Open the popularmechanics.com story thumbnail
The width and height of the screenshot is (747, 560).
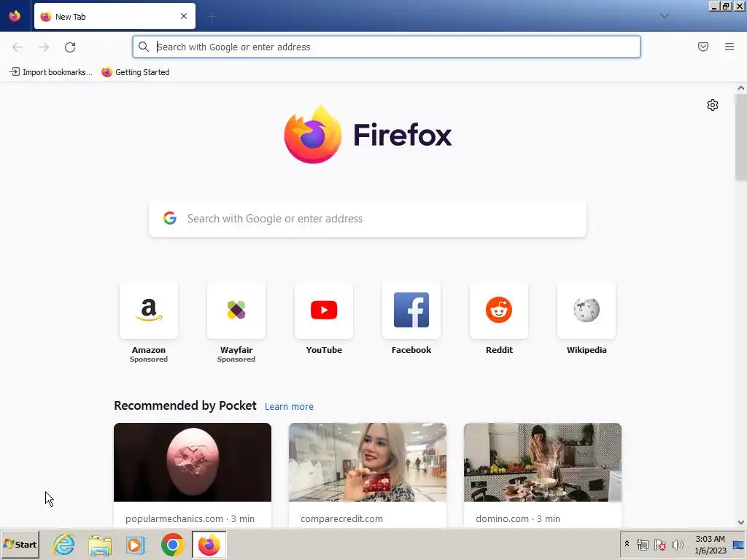pos(193,462)
